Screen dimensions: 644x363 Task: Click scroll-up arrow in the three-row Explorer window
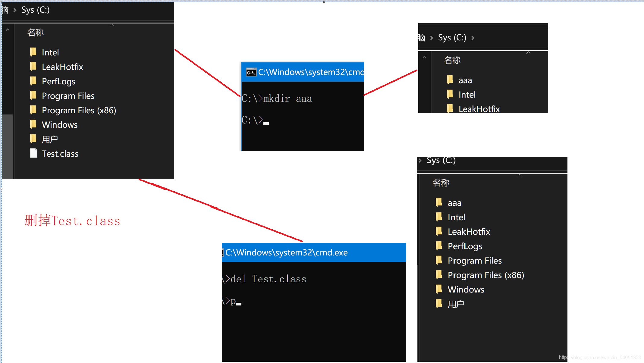[x=424, y=58]
